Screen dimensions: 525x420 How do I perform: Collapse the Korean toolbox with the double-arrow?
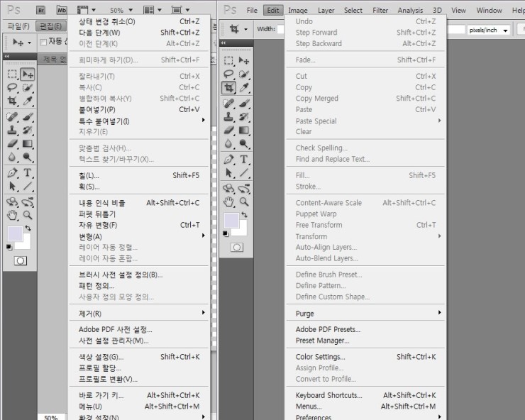click(x=6, y=56)
